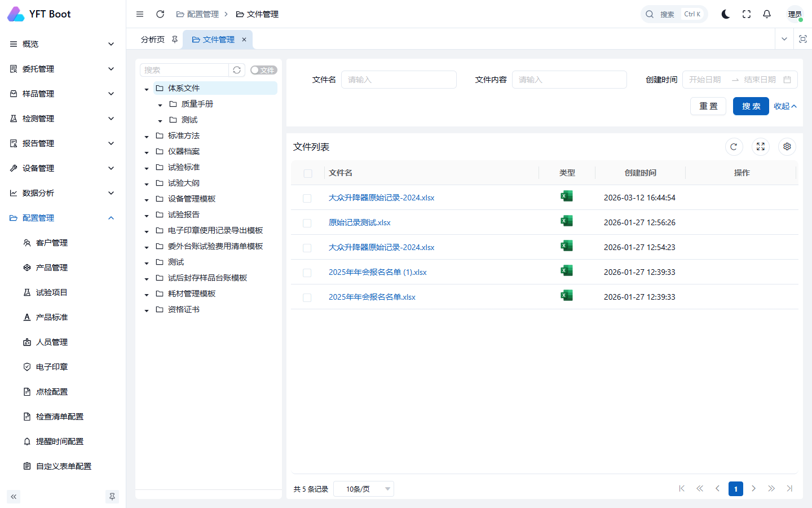
Task: Pin the sidebar using bottom pin icon
Action: tap(112, 497)
